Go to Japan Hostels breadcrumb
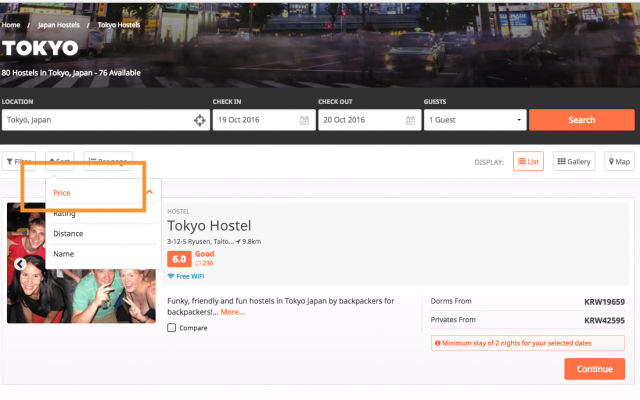Screen dimensions: 640x400 [59, 23]
